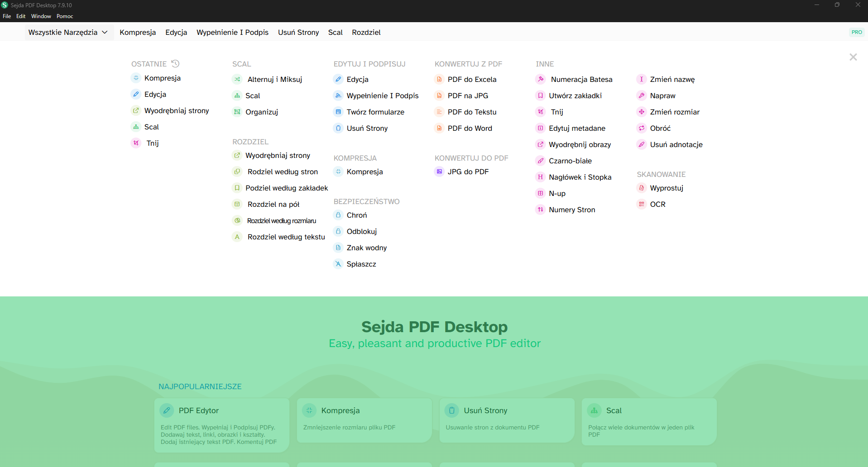
Task: Click the Odblokuj unlock icon
Action: click(x=338, y=231)
